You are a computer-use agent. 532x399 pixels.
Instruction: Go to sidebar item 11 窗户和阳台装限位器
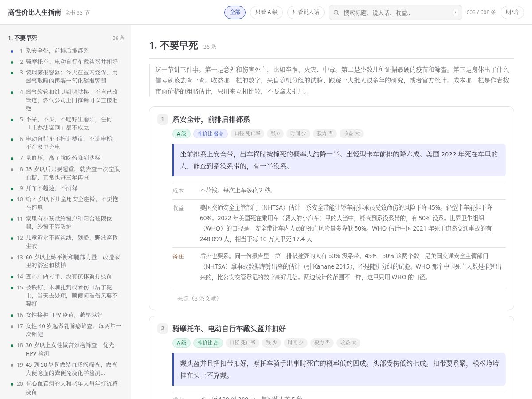pos(65,223)
